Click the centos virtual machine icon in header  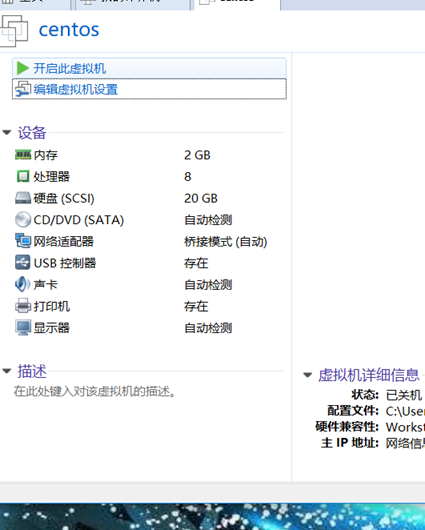coord(14,31)
